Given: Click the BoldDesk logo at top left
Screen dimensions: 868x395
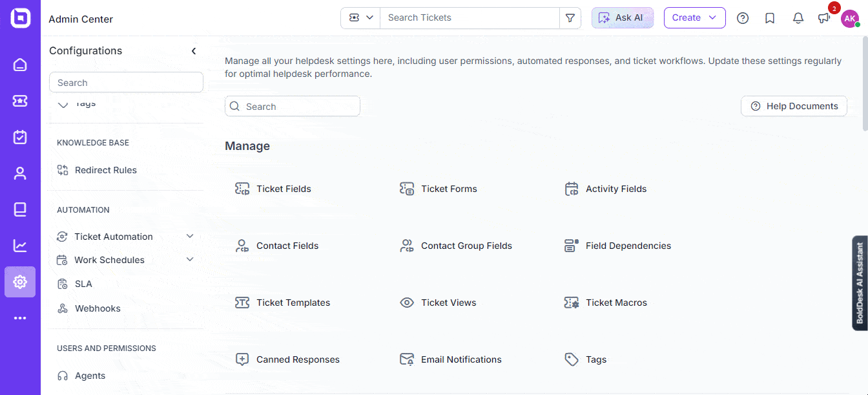Looking at the screenshot, I should pyautogui.click(x=20, y=18).
